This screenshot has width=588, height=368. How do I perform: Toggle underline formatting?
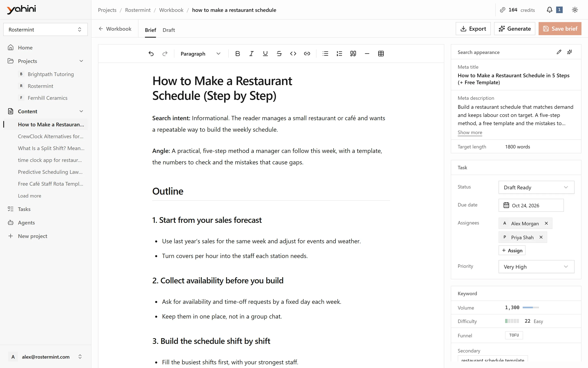point(265,54)
